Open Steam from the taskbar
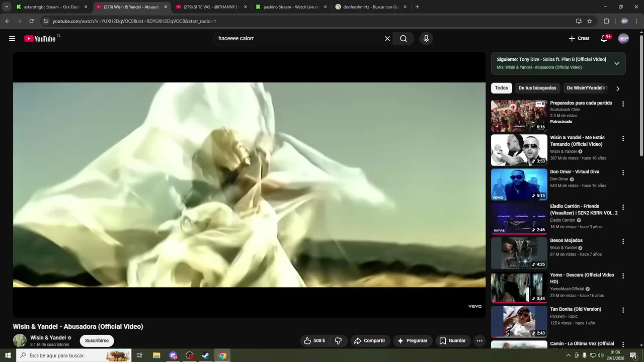Image resolution: width=644 pixels, height=362 pixels. pyautogui.click(x=206, y=355)
